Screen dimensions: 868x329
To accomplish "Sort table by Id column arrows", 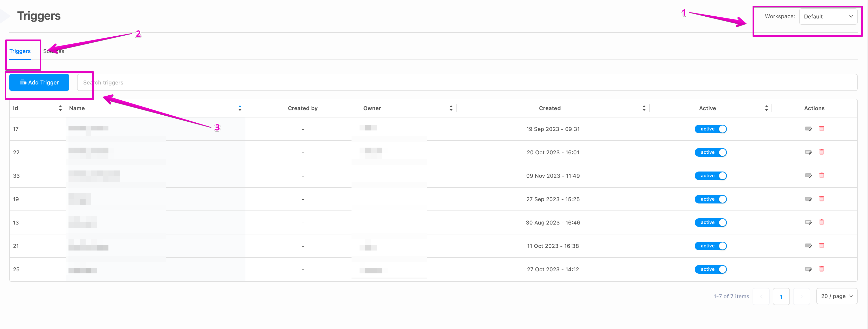I will [60, 108].
